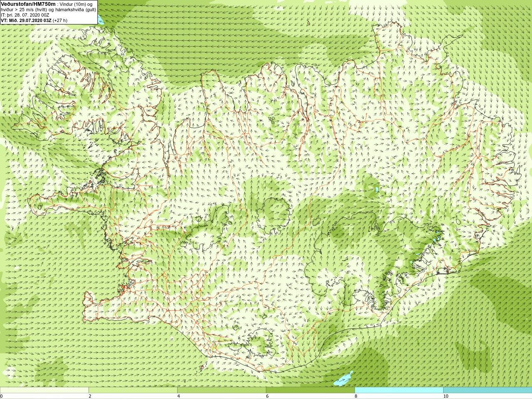
Task: Click the 'IT: þri. 28. 07. 2020 00Z' line
Action: (x=25, y=15)
